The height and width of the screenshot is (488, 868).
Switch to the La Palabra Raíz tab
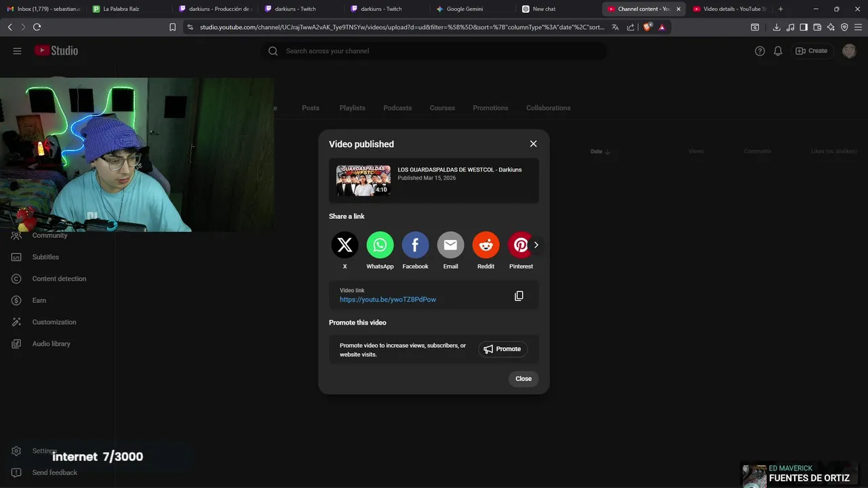[x=129, y=9]
